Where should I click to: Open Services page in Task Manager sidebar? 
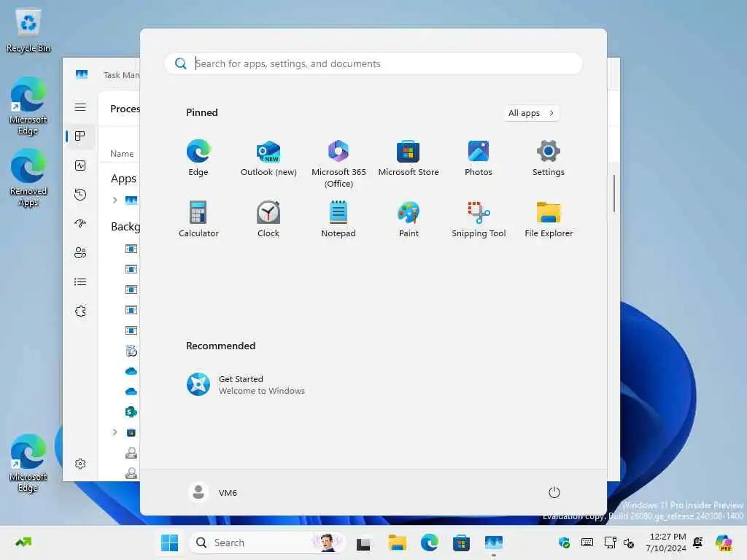80,311
